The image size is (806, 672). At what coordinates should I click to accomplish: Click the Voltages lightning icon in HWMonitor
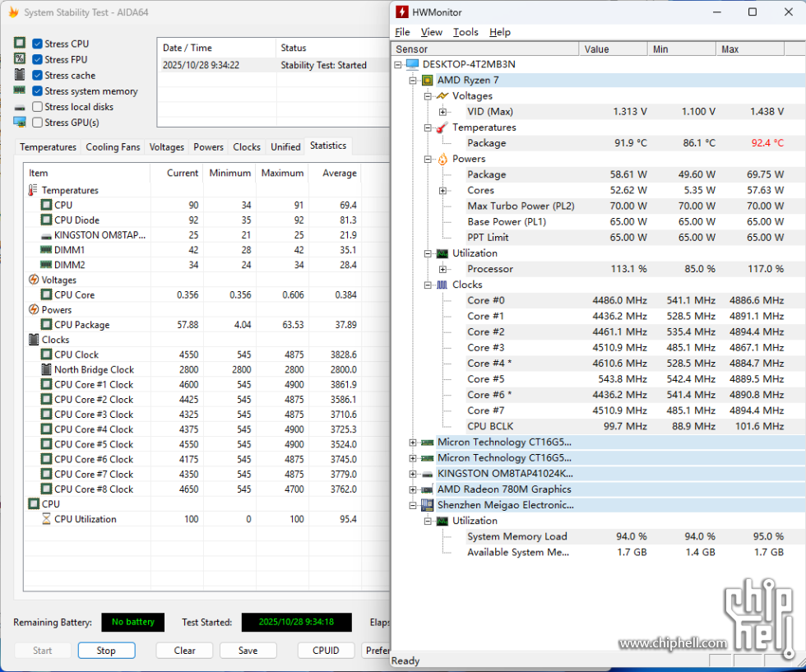(442, 96)
